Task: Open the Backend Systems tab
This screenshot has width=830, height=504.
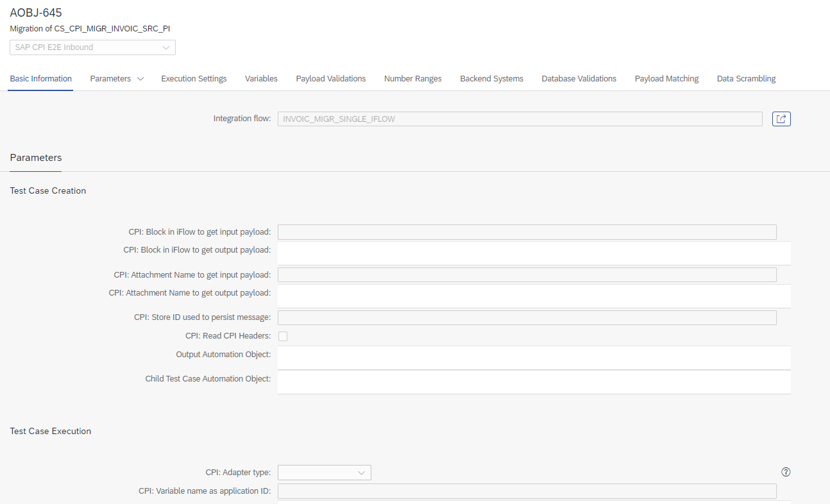Action: pyautogui.click(x=491, y=79)
